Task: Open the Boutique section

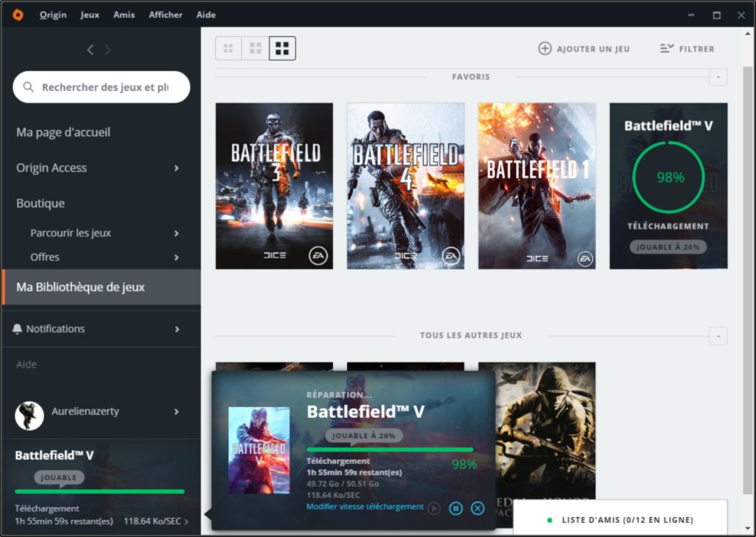Action: point(41,203)
